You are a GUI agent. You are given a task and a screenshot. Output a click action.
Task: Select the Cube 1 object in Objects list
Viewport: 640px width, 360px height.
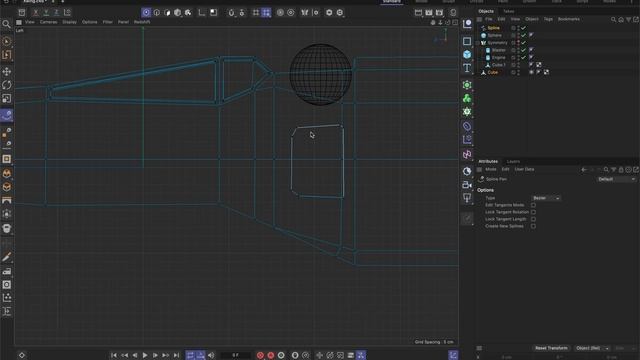(498, 65)
